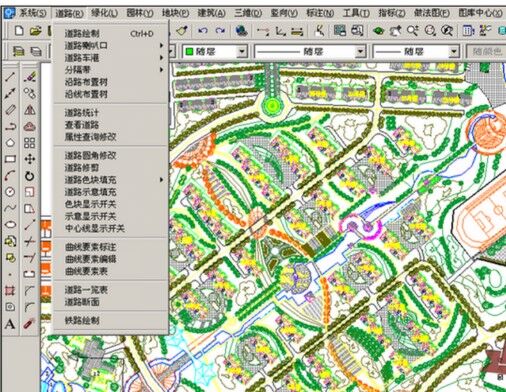The height and width of the screenshot is (392, 506).
Task: Click the zoom window icon
Action: [430, 31]
